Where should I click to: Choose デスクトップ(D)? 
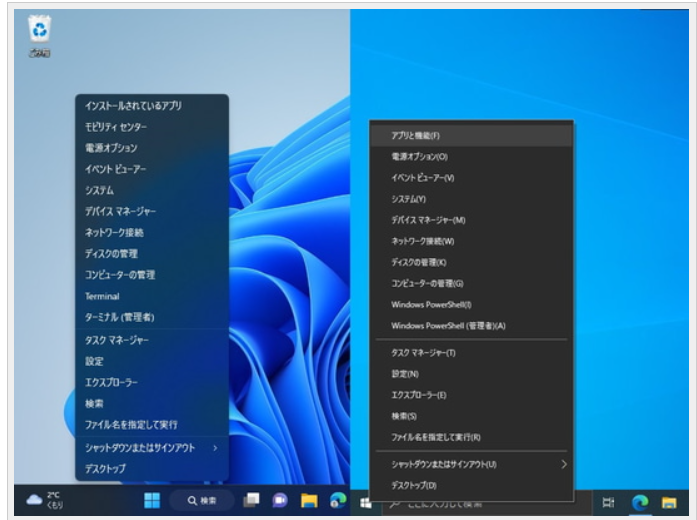point(472,485)
